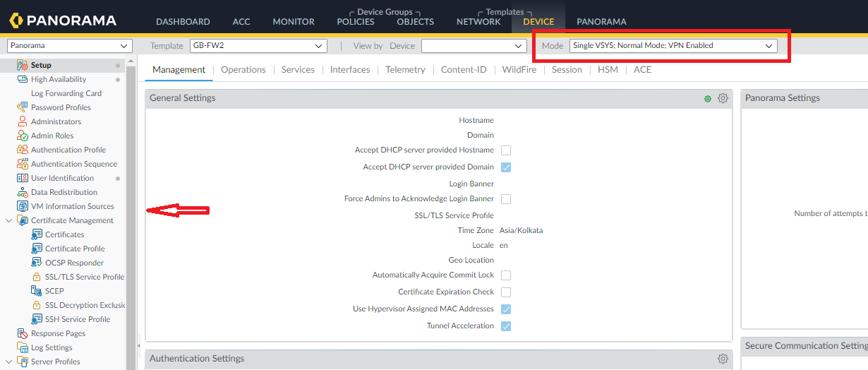Go to Log Forwarding Card
868x370 pixels.
(x=66, y=93)
